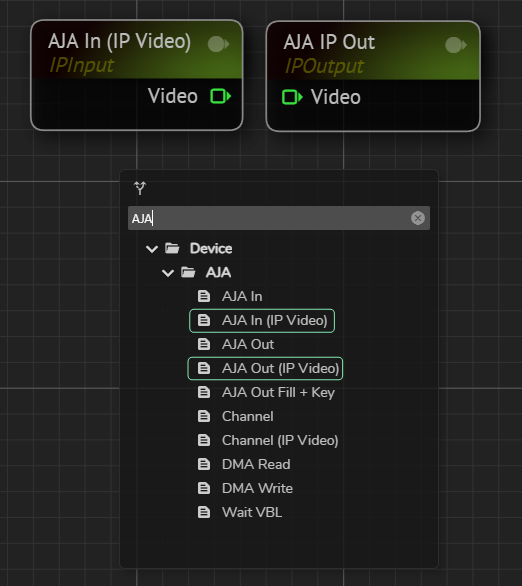Select the AJA subfolder icon
522x586 pixels.
click(188, 272)
